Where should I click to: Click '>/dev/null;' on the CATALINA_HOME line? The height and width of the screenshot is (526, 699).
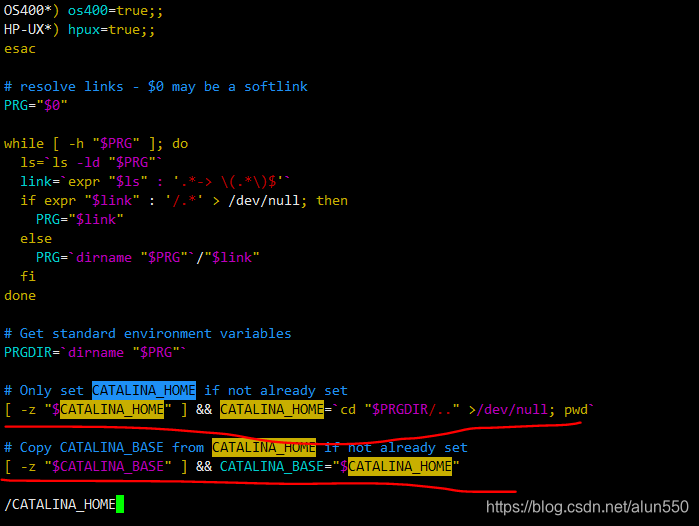click(x=512, y=409)
